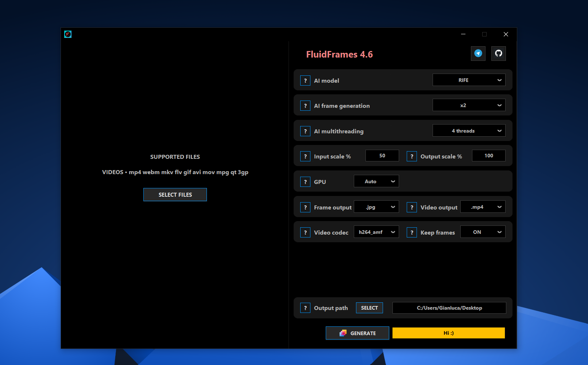Show help for Output scale %
The height and width of the screenshot is (365, 588).
[412, 156]
